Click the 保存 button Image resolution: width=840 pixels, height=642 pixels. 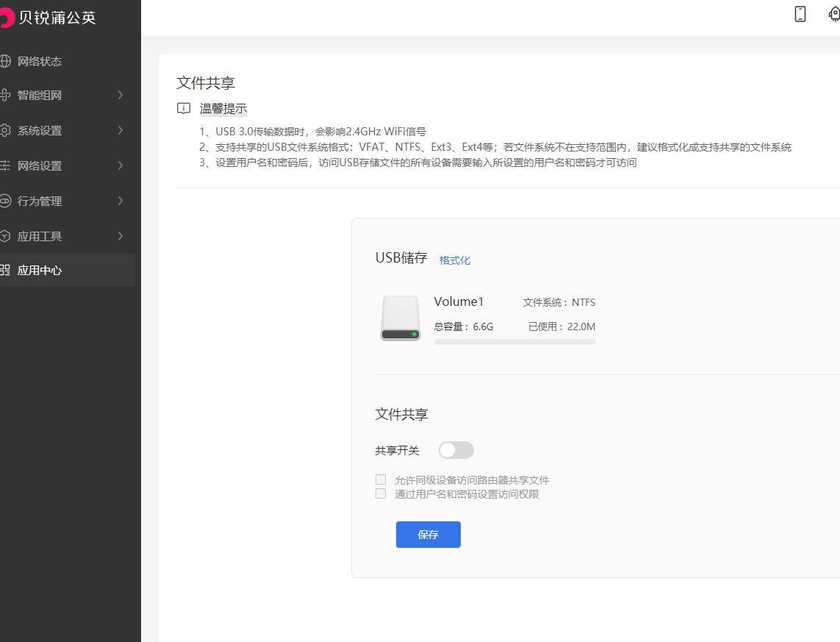tap(428, 535)
